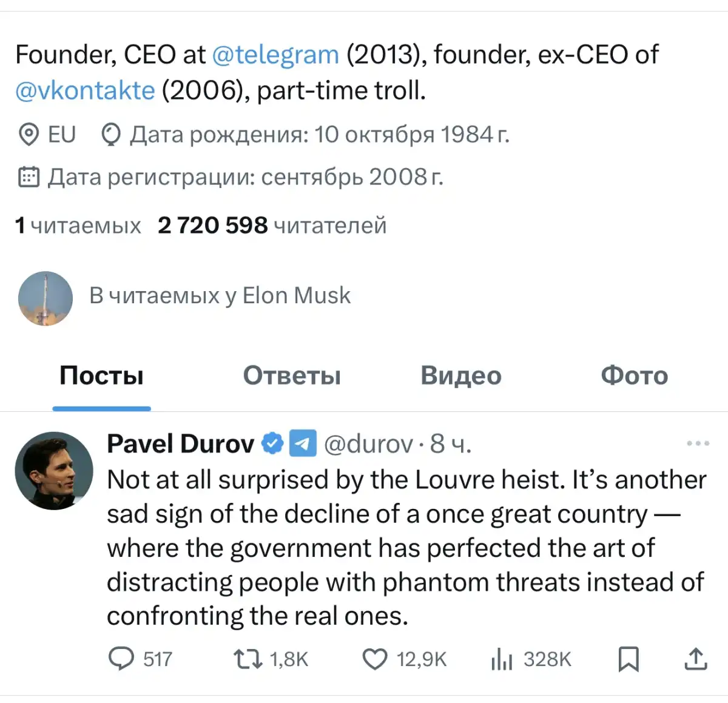Open the reply icon on Durov's post
The width and height of the screenshot is (728, 703).
pyautogui.click(x=121, y=659)
